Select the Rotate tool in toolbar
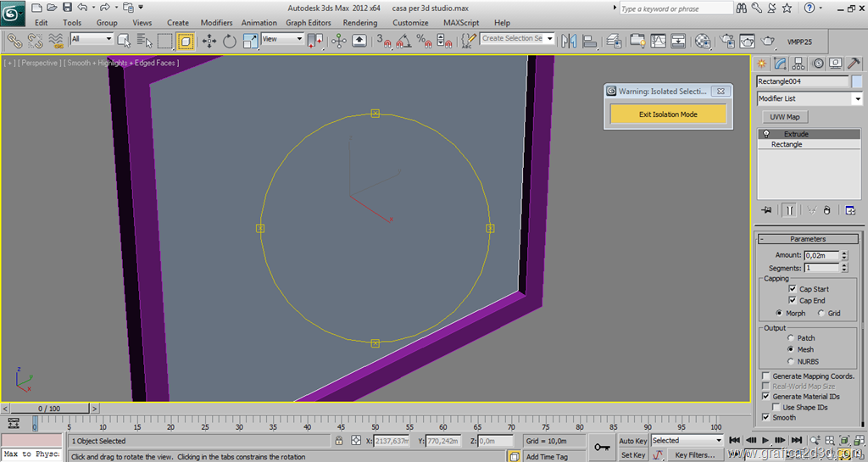Image resolution: width=868 pixels, height=462 pixels. [x=229, y=40]
